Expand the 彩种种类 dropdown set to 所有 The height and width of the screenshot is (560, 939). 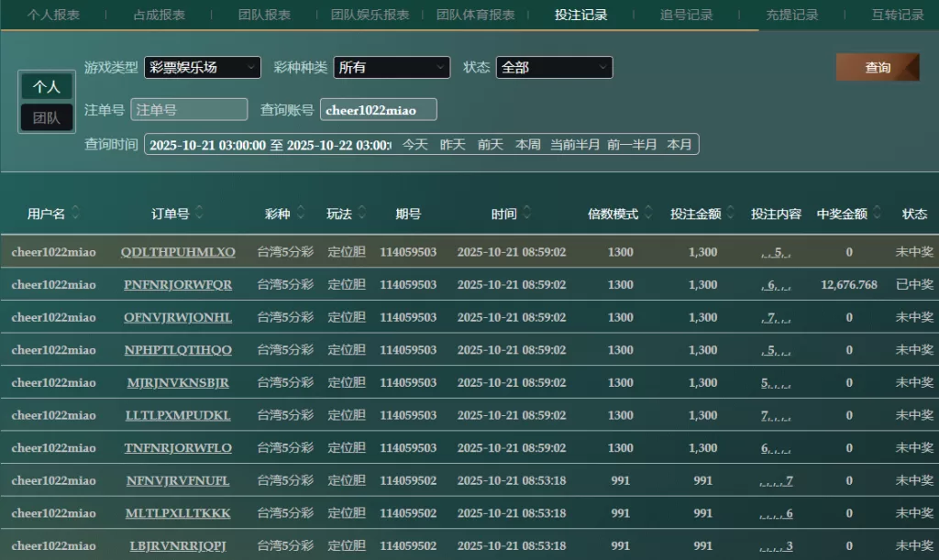tap(392, 68)
